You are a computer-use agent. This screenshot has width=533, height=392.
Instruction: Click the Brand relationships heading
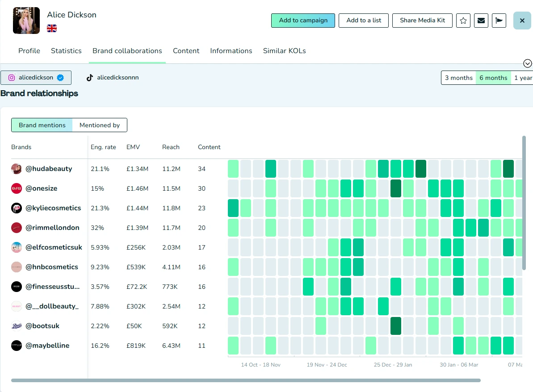(x=39, y=93)
